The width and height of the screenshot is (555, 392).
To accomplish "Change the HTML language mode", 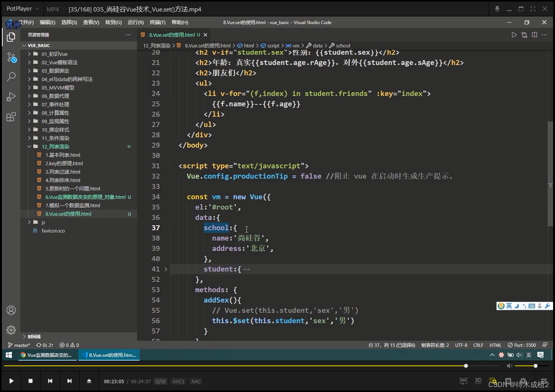I will pyautogui.click(x=495, y=345).
